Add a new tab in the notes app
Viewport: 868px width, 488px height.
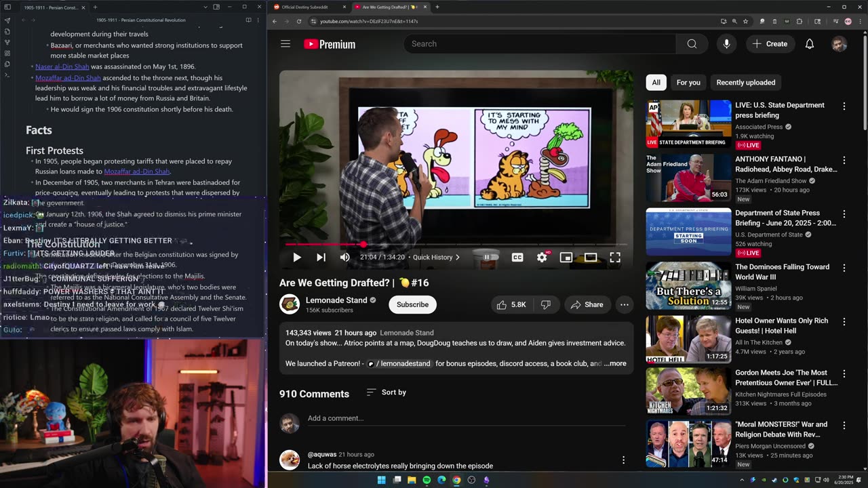(x=95, y=7)
